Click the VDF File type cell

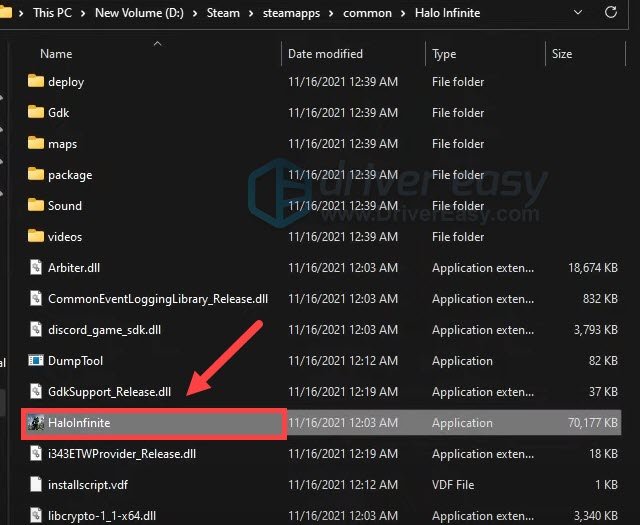[453, 485]
